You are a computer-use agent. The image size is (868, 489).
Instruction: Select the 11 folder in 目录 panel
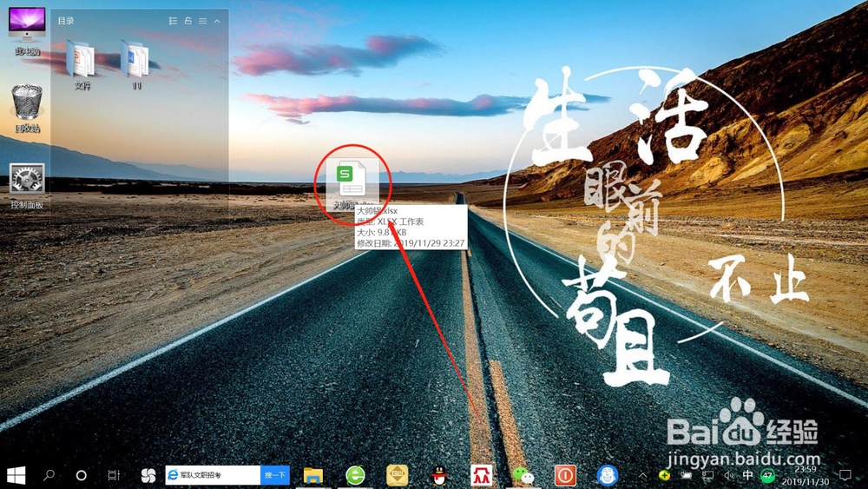136,63
